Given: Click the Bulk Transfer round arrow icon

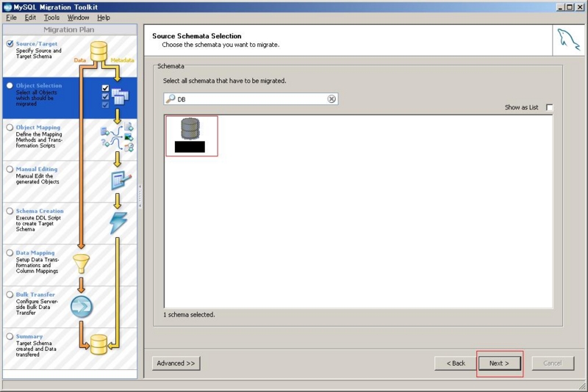Looking at the screenshot, I should (x=82, y=307).
